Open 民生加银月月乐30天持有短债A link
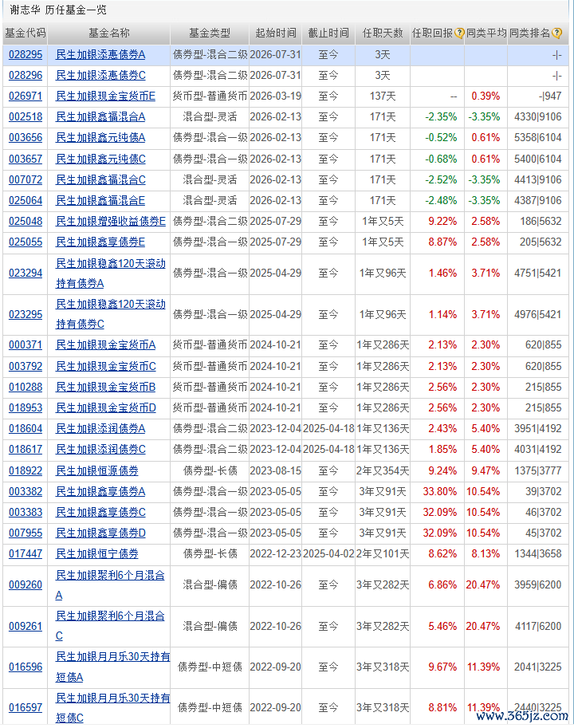This screenshot has width=574, height=728. (x=112, y=667)
